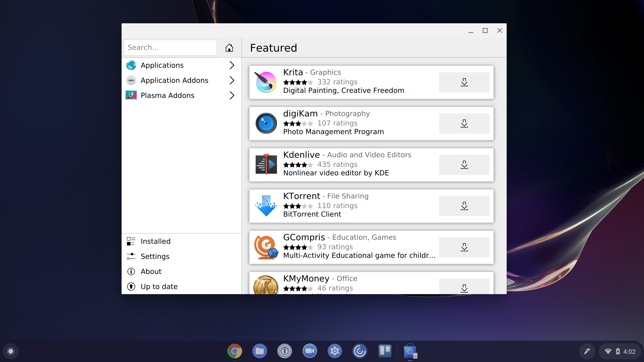Screen dimensions: 644x362
Task: Install Krita with its download button
Action: point(464,82)
